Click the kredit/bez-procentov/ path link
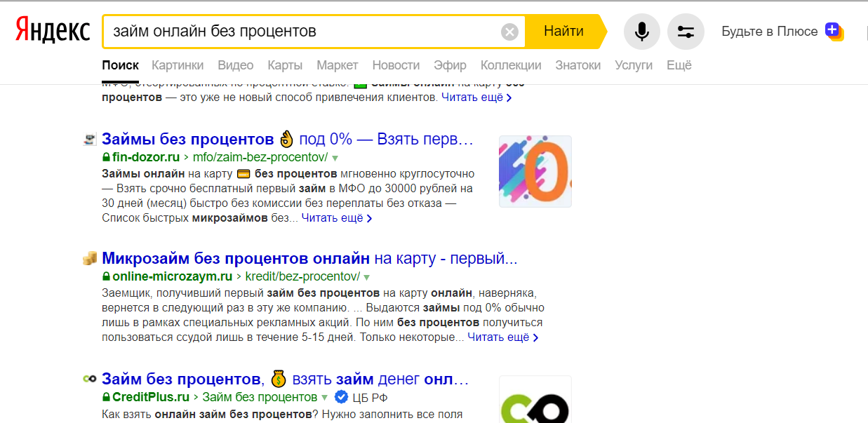868x423 pixels. (x=302, y=276)
